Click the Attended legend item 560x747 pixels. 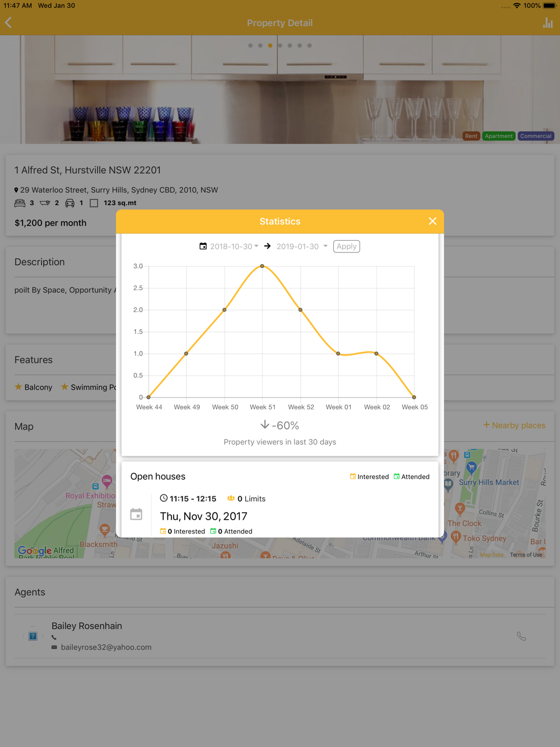[x=412, y=477]
